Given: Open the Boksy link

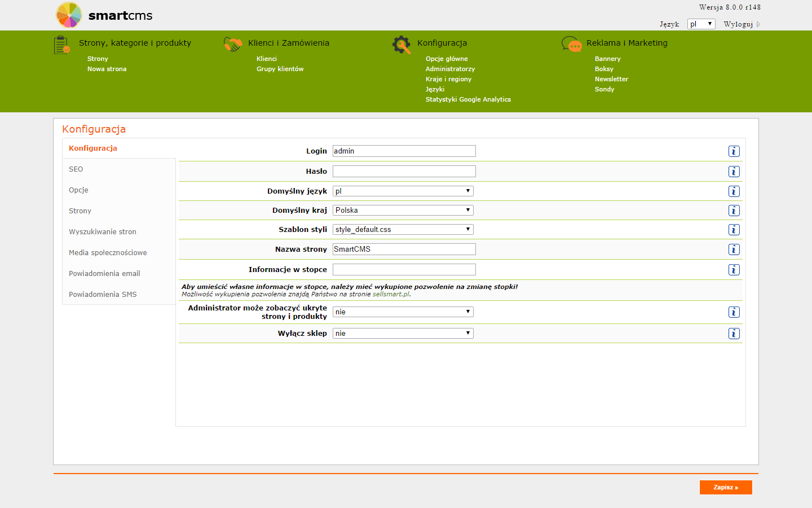Looking at the screenshot, I should click(604, 69).
